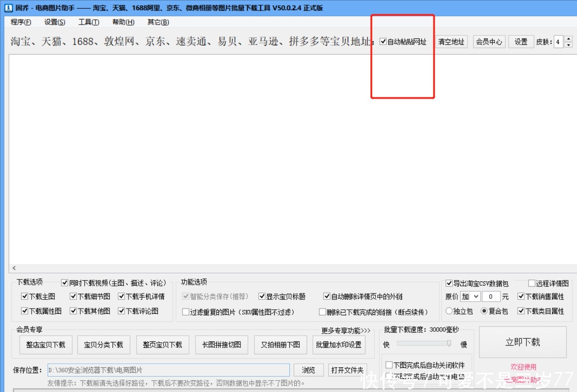Increase the 皮肤 number with up arrow
The height and width of the screenshot is (392, 577).
point(569,39)
